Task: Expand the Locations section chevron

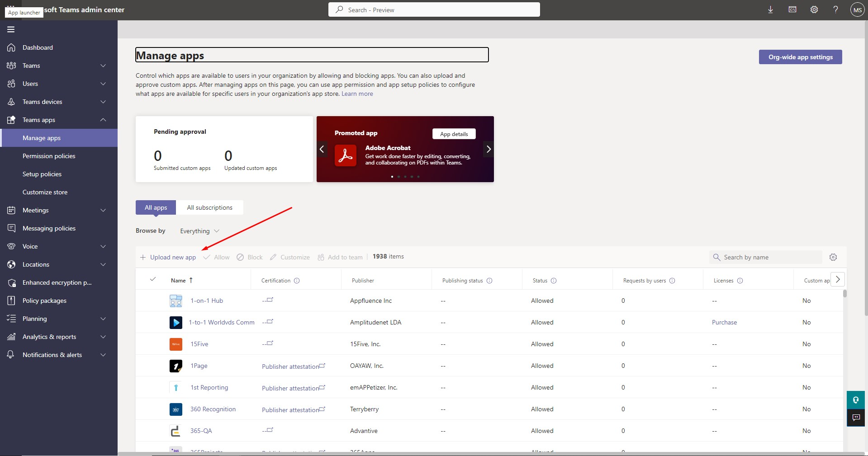Action: 103,264
